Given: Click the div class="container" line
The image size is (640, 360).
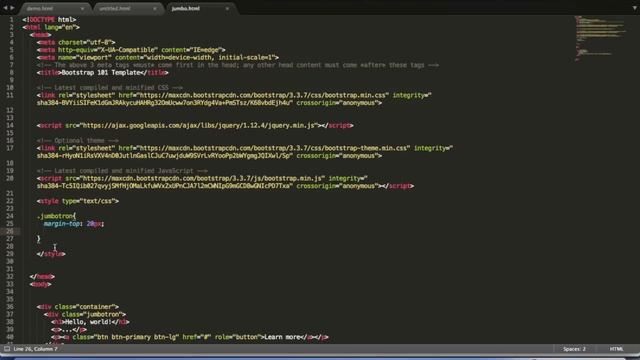Looking at the screenshot, I should pyautogui.click(x=78, y=307).
